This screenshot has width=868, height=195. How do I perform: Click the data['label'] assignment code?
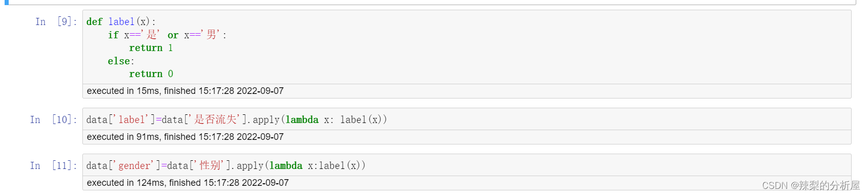(236, 119)
